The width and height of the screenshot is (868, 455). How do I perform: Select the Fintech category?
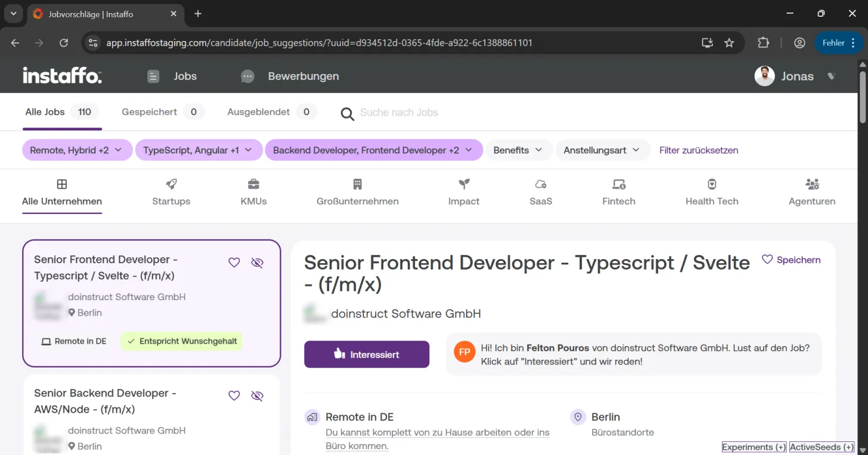pyautogui.click(x=619, y=193)
